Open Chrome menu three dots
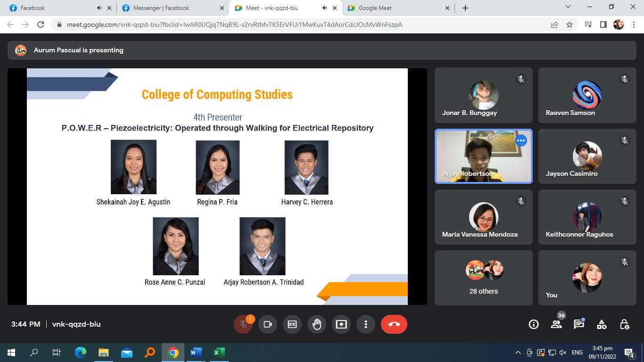Screen dimensions: 644x362 (633, 25)
